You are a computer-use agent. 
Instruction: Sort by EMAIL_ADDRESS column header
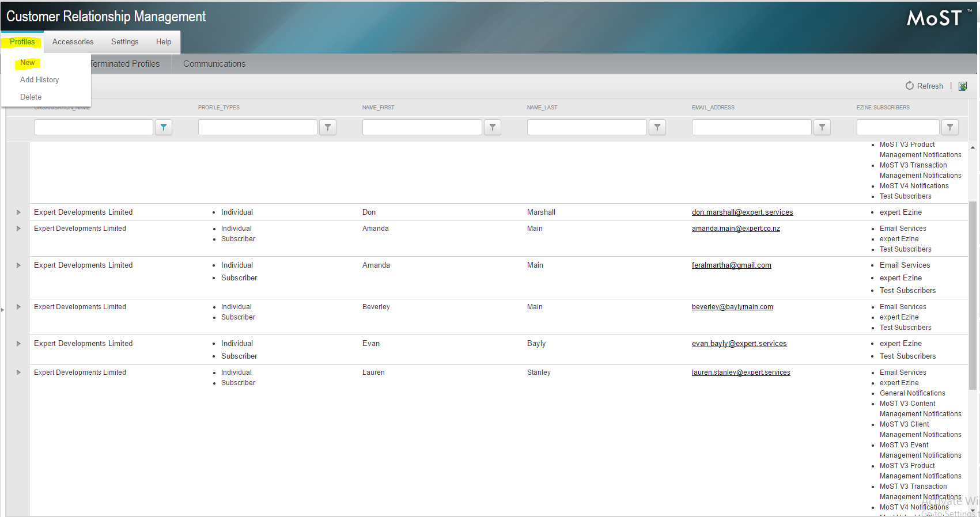[713, 108]
